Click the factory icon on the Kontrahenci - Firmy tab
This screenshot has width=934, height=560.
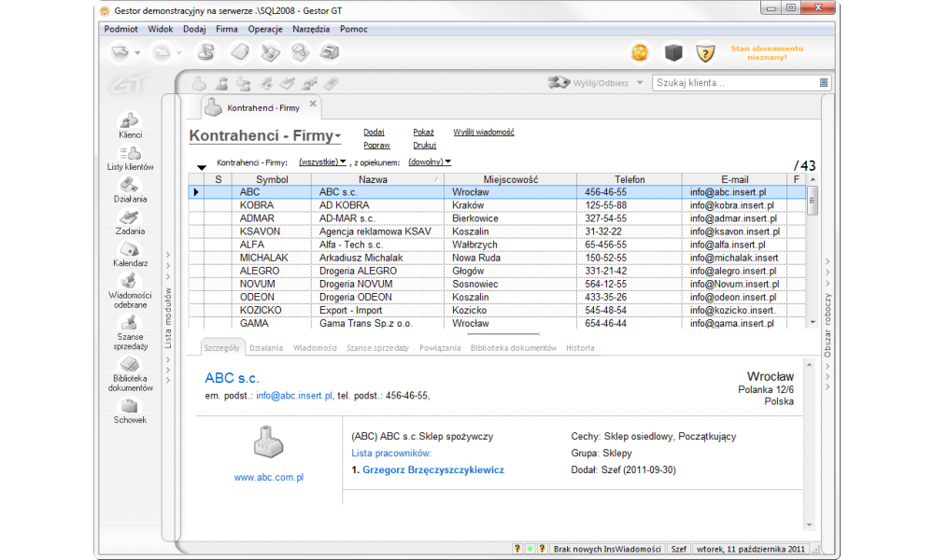(213, 107)
